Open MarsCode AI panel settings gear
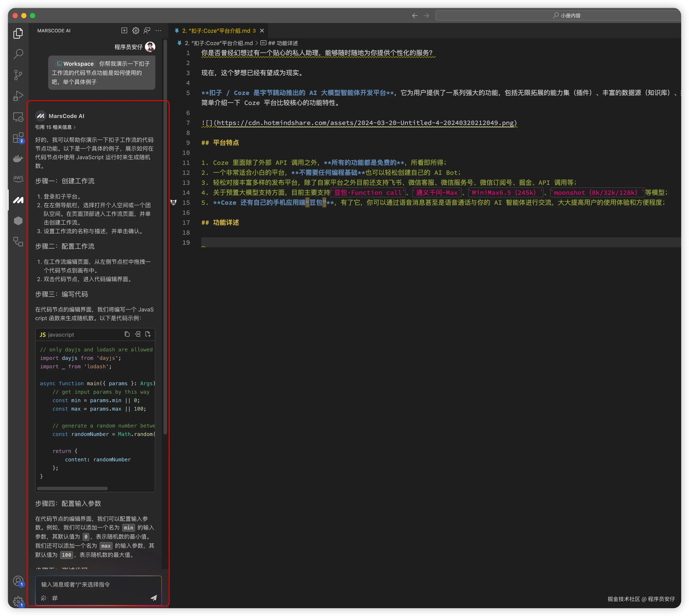This screenshot has height=616, width=689. [x=136, y=30]
